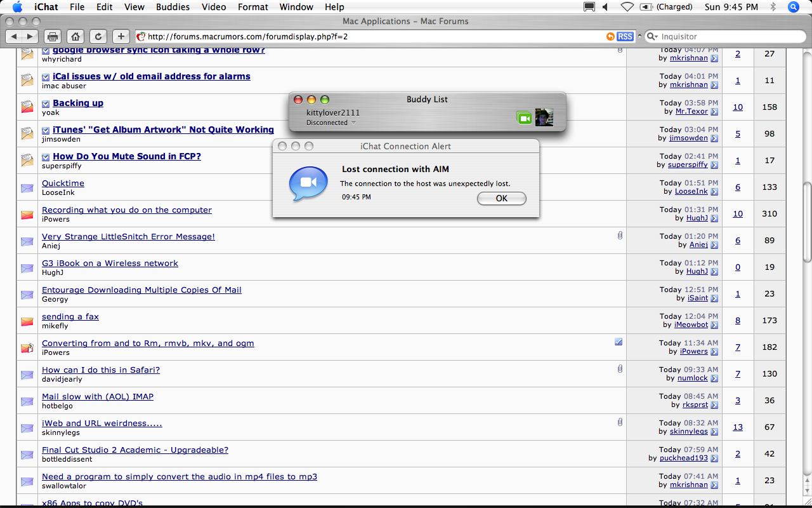Viewport: 812px width, 508px height.
Task: Open reply count 10 on Recording thread row
Action: click(x=738, y=213)
